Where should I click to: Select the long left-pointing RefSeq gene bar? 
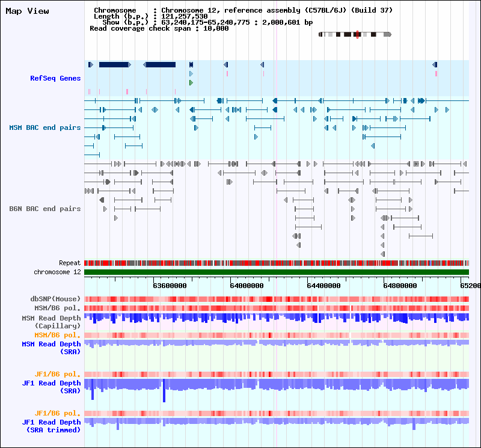[159, 65]
